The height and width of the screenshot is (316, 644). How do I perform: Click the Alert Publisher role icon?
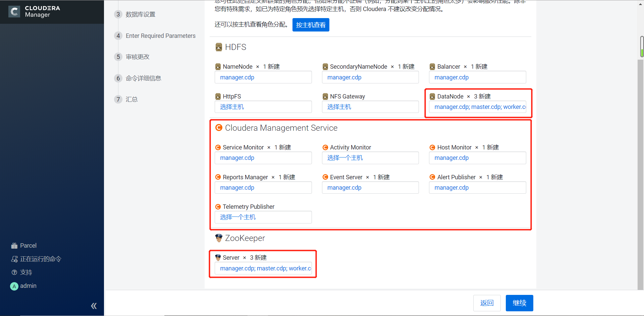(432, 177)
